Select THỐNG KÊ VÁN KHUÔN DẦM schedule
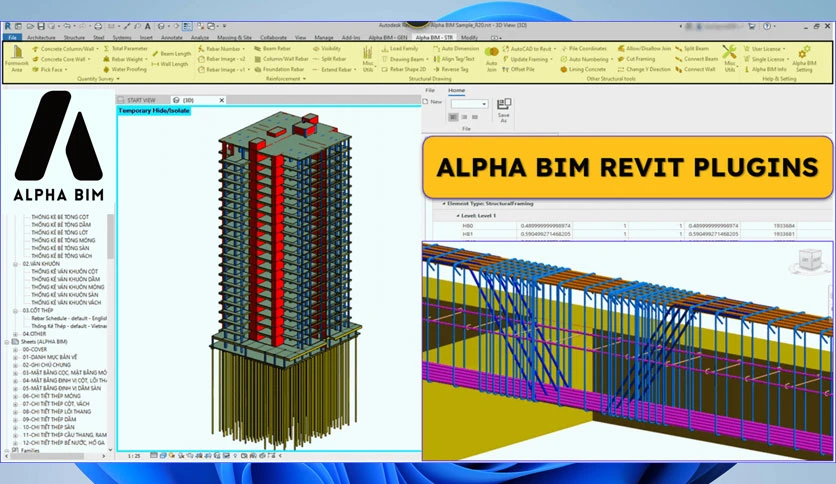This screenshot has width=836, height=484. point(65,279)
